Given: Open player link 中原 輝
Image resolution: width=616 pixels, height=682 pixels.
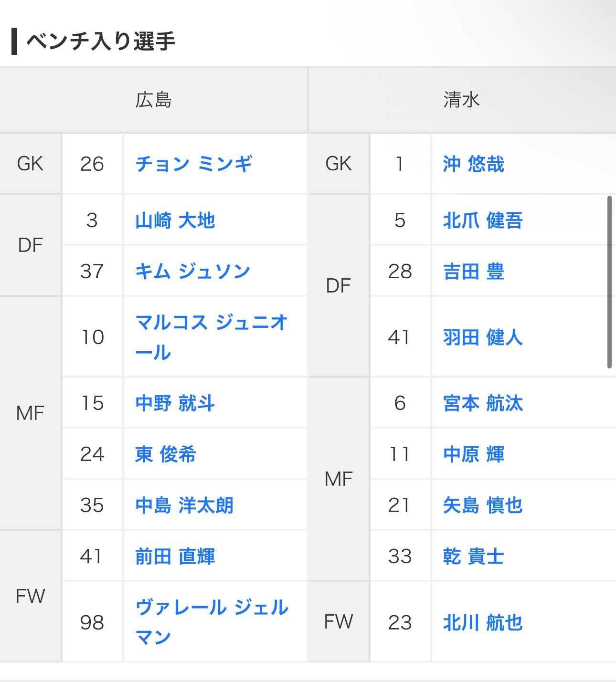Looking at the screenshot, I should 474,454.
